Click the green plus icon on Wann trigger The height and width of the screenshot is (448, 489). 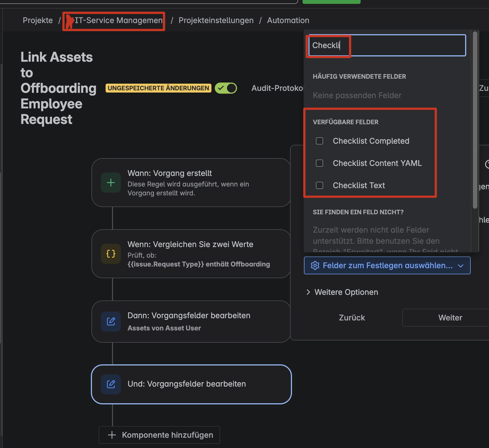click(x=111, y=183)
